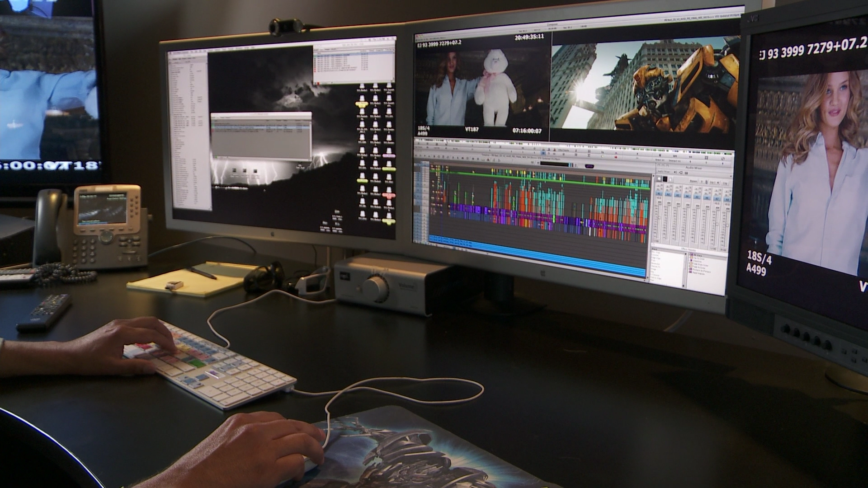Select the blue highlighted row in upper-right bin window

coord(354,54)
